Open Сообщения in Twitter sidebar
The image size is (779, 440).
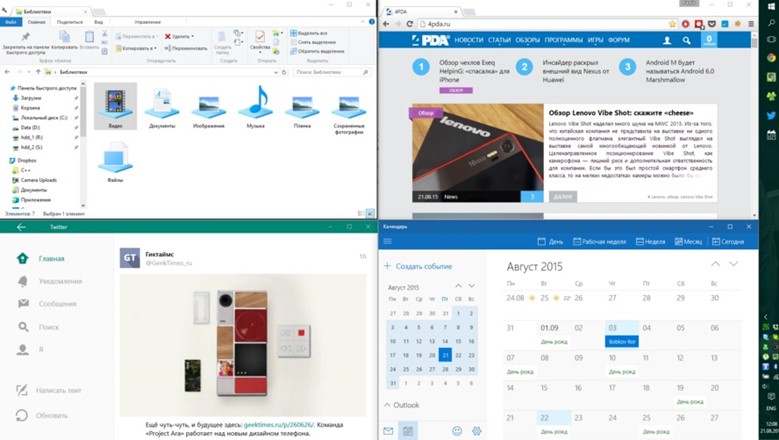click(47, 303)
